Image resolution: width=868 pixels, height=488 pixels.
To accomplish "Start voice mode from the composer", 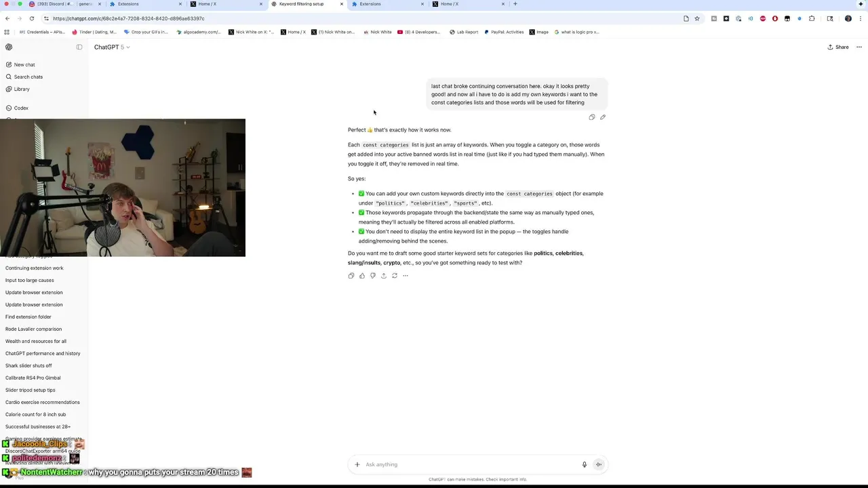I will 599,464.
